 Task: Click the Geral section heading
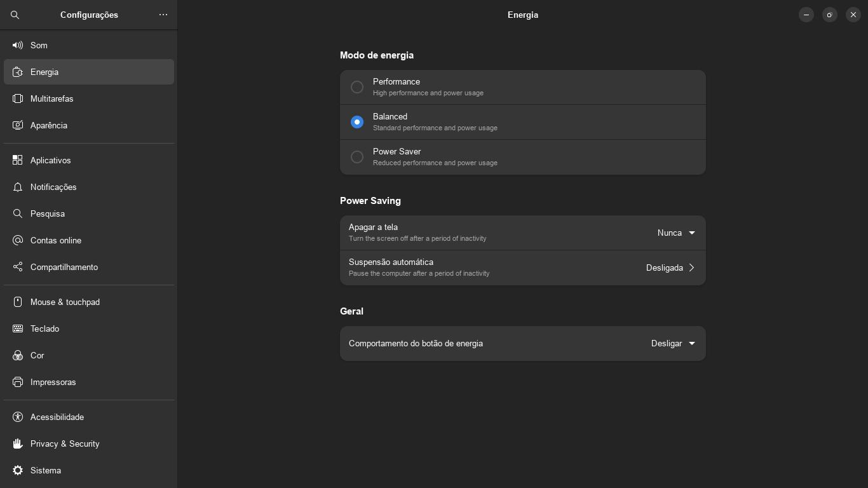click(351, 311)
